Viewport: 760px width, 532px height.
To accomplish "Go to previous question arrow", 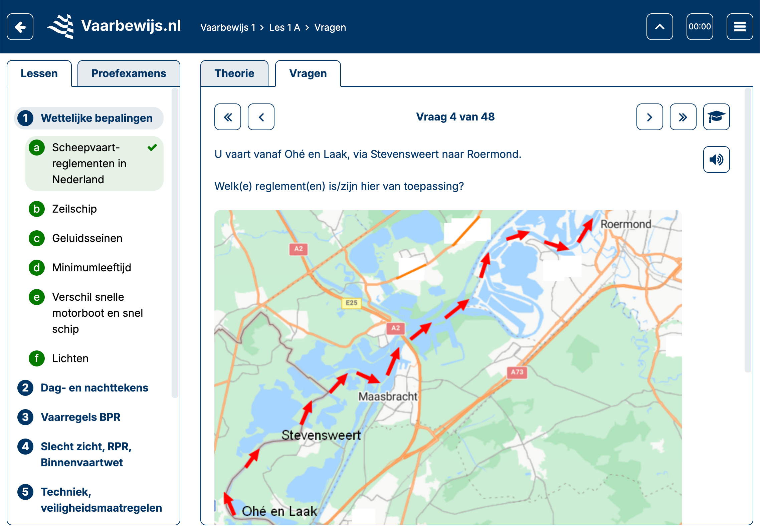I will pyautogui.click(x=261, y=117).
